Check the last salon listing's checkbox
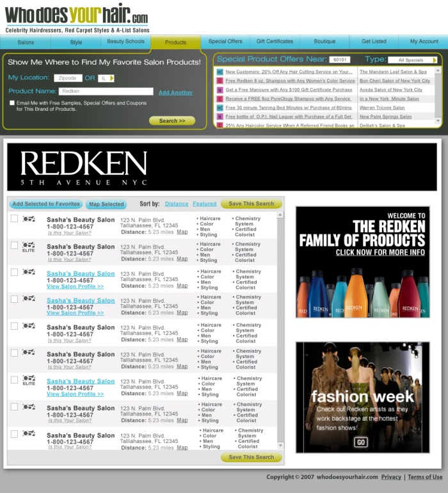 click(x=14, y=434)
